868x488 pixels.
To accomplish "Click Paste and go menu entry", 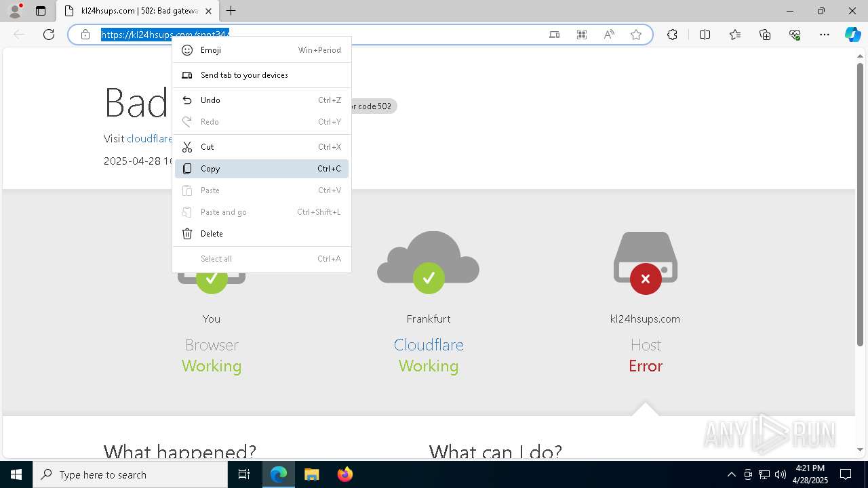I will (262, 212).
